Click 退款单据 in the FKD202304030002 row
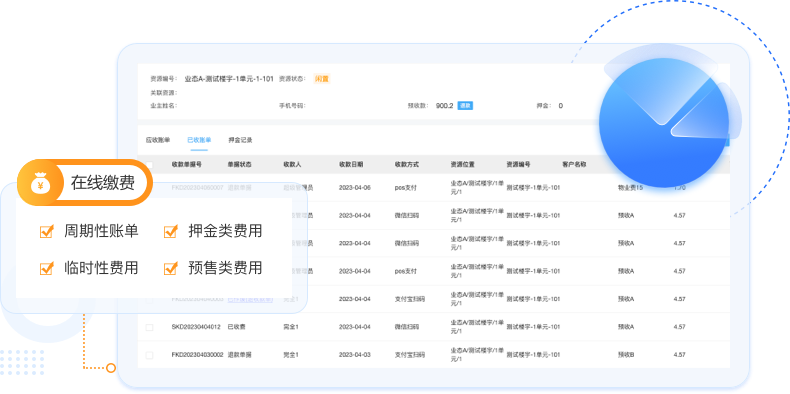Screen dimensions: 790x394 coord(240,355)
